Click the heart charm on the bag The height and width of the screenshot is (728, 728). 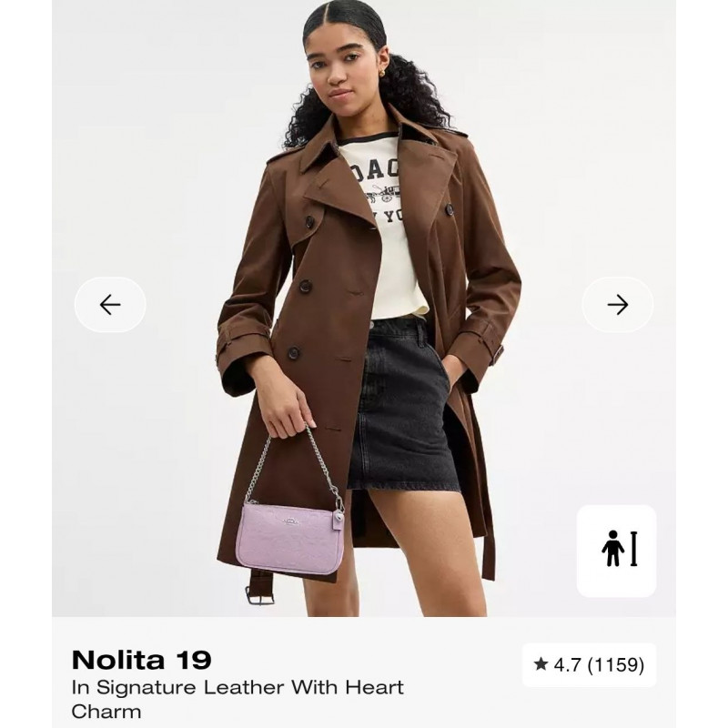339,515
